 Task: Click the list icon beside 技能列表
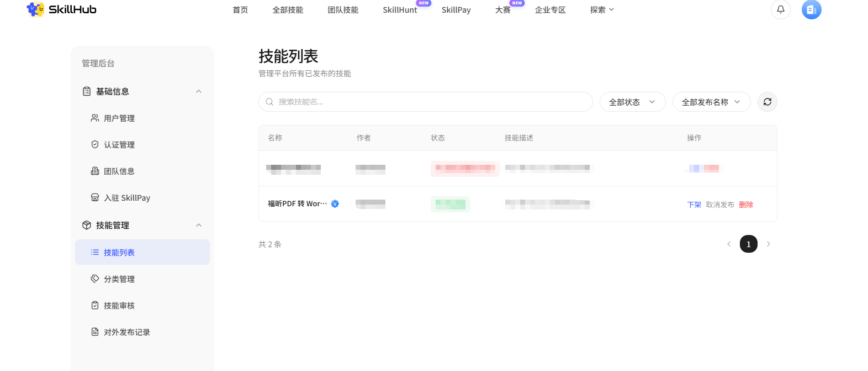click(95, 252)
